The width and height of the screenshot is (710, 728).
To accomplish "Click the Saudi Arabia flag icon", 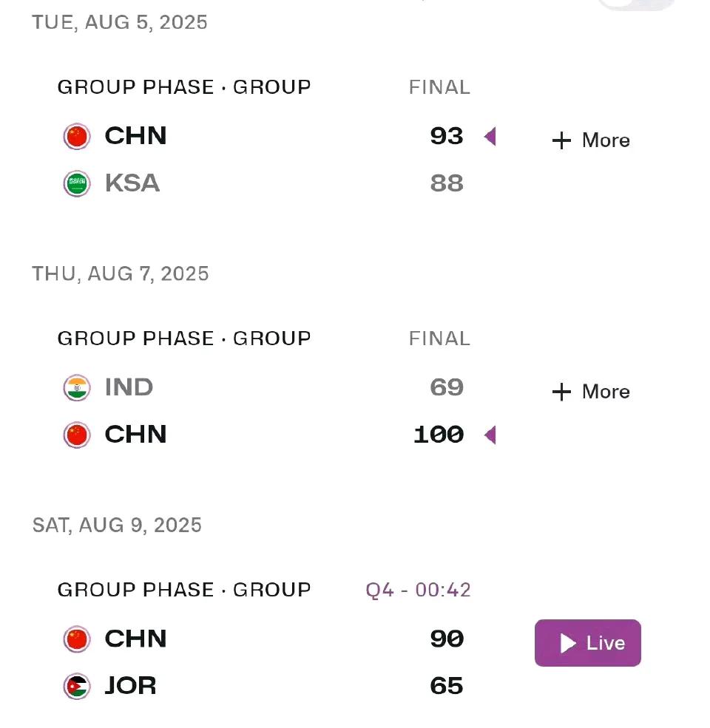I will point(77,184).
